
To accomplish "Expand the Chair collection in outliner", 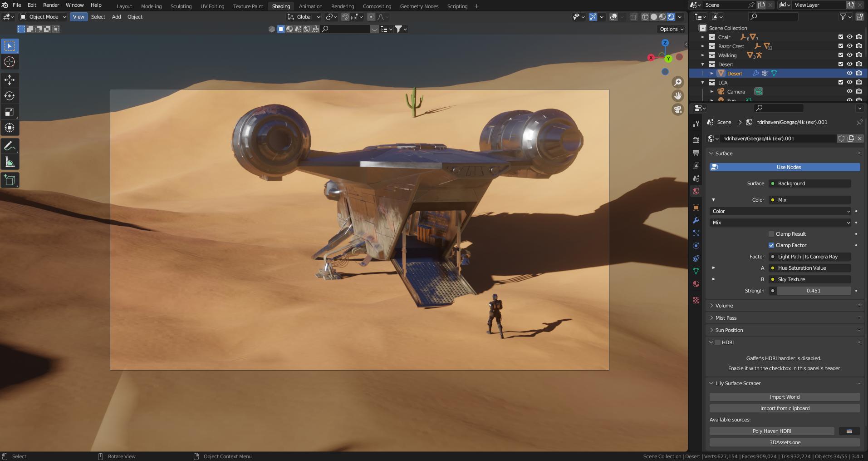I will (703, 37).
